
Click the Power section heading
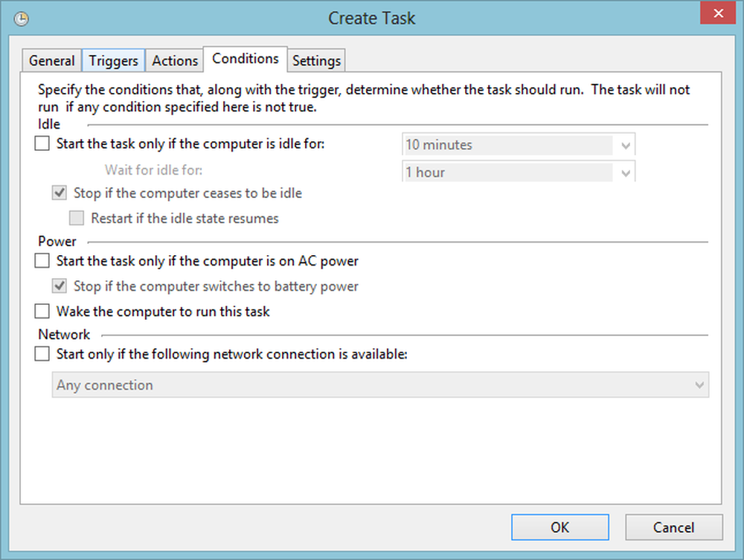(x=57, y=242)
